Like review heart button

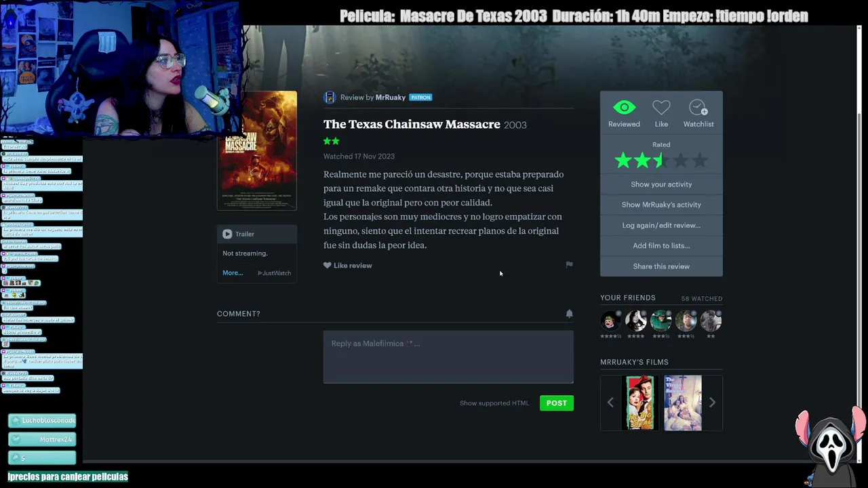click(348, 266)
